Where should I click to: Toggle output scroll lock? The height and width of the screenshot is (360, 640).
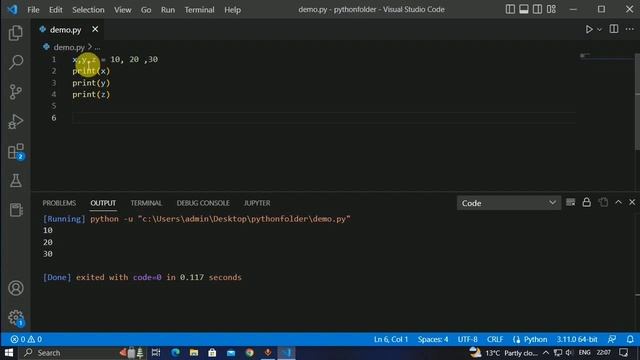587,202
